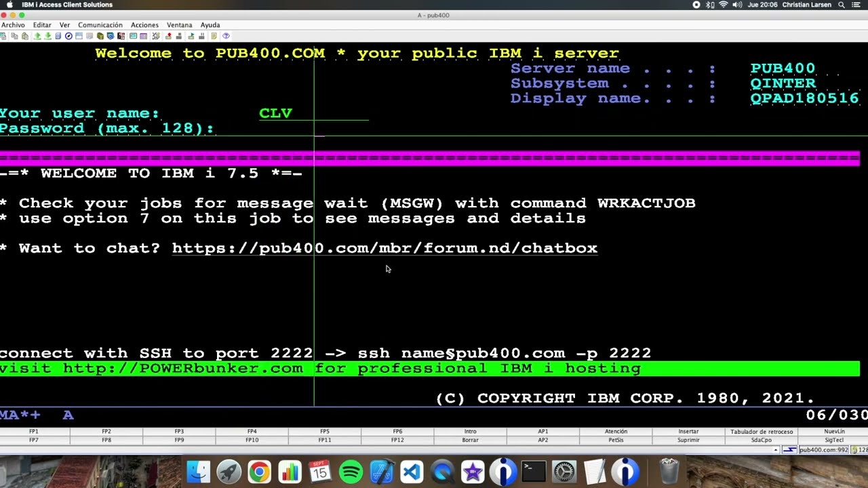Click the Borrar keypad button
This screenshot has width=868, height=488.
470,440
